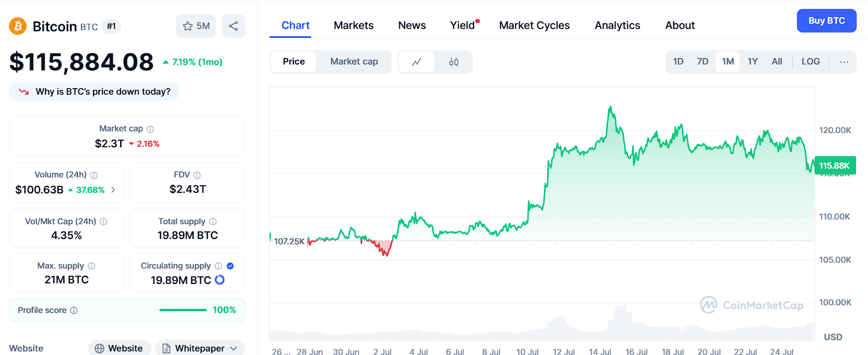Switch the chart to Market cap view
This screenshot has height=355, width=868.
click(x=354, y=62)
